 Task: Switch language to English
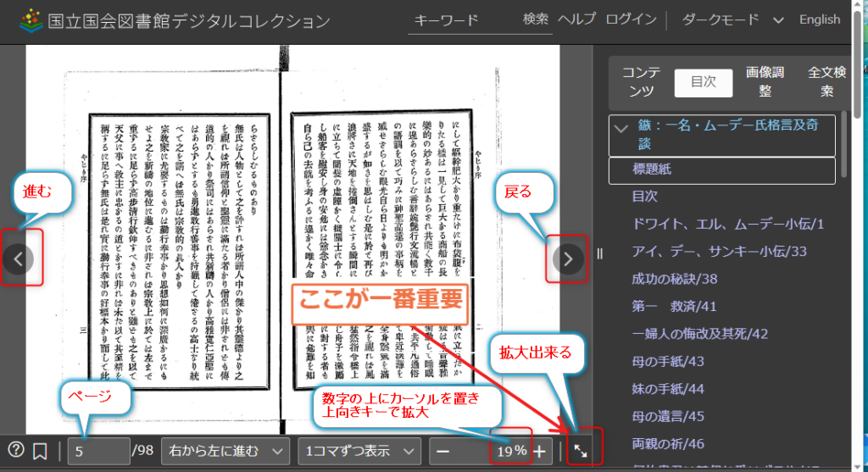pos(820,19)
